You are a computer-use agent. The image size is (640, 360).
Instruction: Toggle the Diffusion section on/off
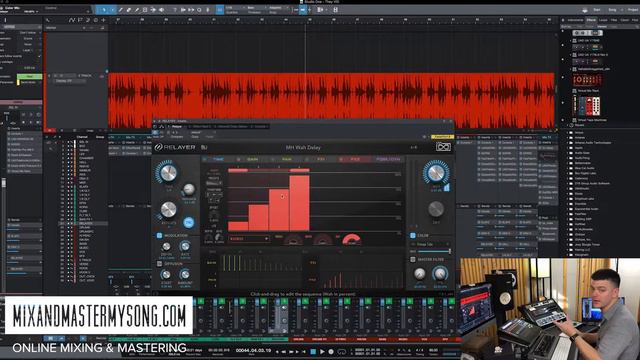[x=159, y=264]
